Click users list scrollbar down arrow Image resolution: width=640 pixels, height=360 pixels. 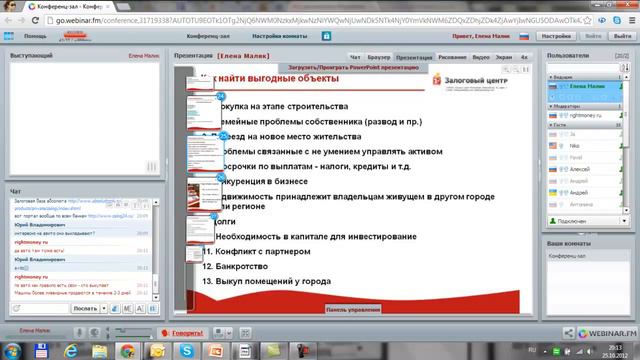click(x=626, y=211)
